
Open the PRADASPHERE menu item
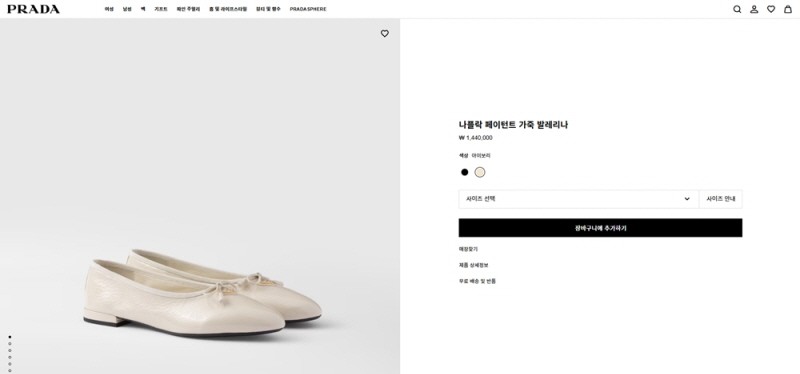[x=308, y=9]
